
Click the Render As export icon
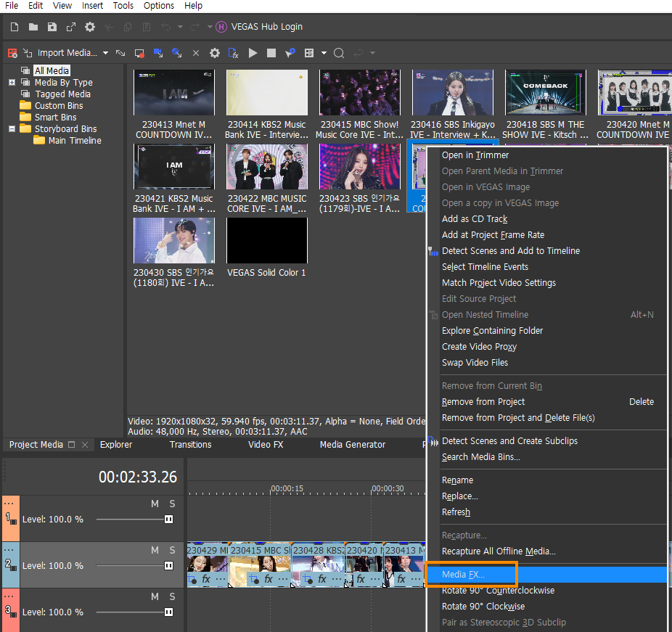pos(70,27)
